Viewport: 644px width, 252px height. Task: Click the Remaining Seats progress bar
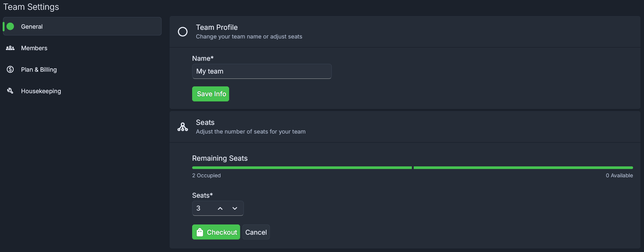(413, 167)
